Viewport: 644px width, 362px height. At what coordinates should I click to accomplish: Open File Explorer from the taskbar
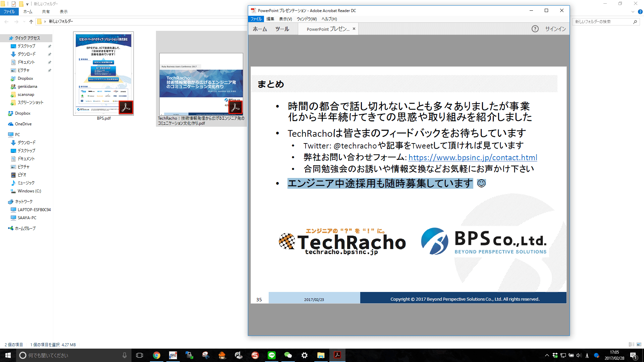click(321, 355)
